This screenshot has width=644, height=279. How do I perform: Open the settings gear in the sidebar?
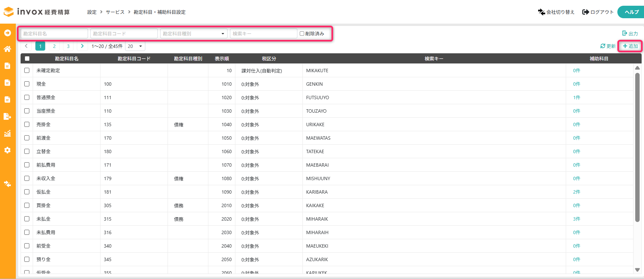coord(7,150)
